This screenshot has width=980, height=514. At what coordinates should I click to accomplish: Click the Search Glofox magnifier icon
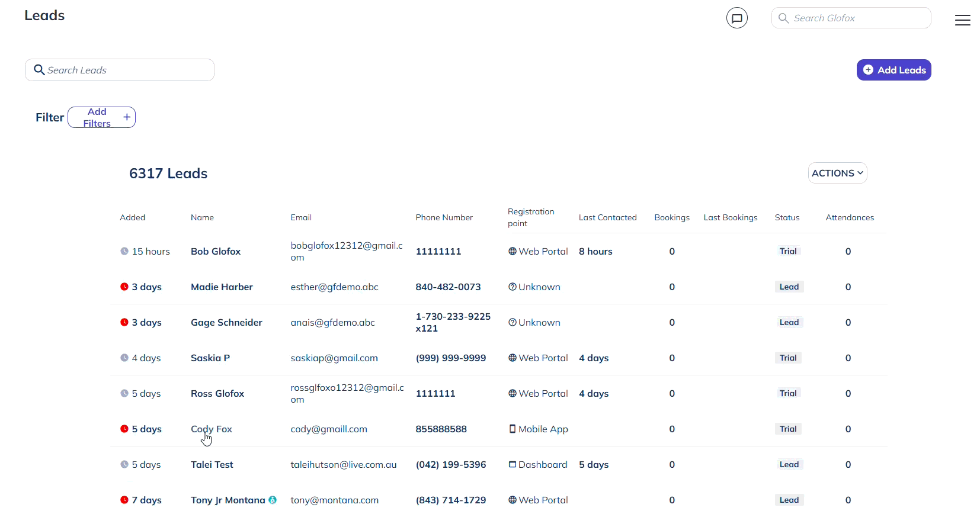pos(783,18)
